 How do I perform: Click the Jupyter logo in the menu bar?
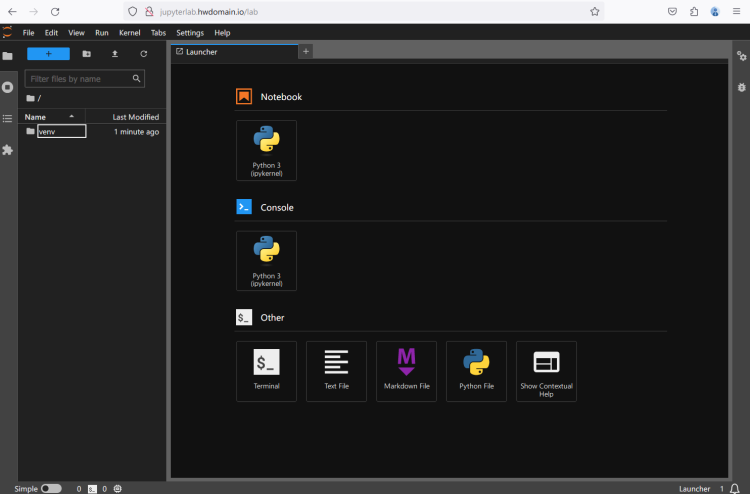[7, 32]
